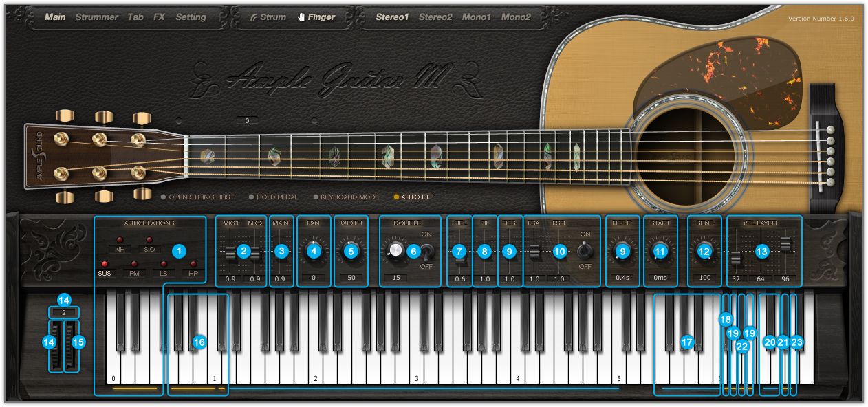Choose the Stereo1 mic mode
Screen dimensions: 868x407
pos(392,17)
